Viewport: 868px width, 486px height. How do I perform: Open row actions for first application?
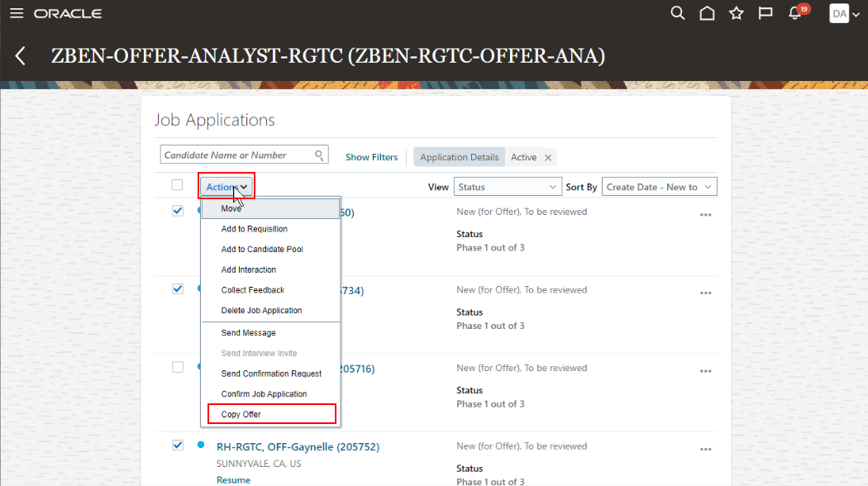pos(705,215)
